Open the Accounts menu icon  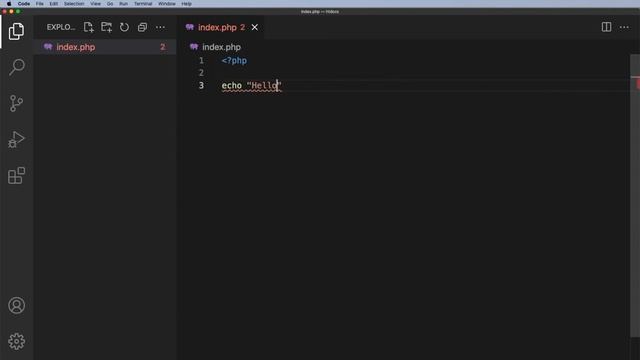(16, 305)
